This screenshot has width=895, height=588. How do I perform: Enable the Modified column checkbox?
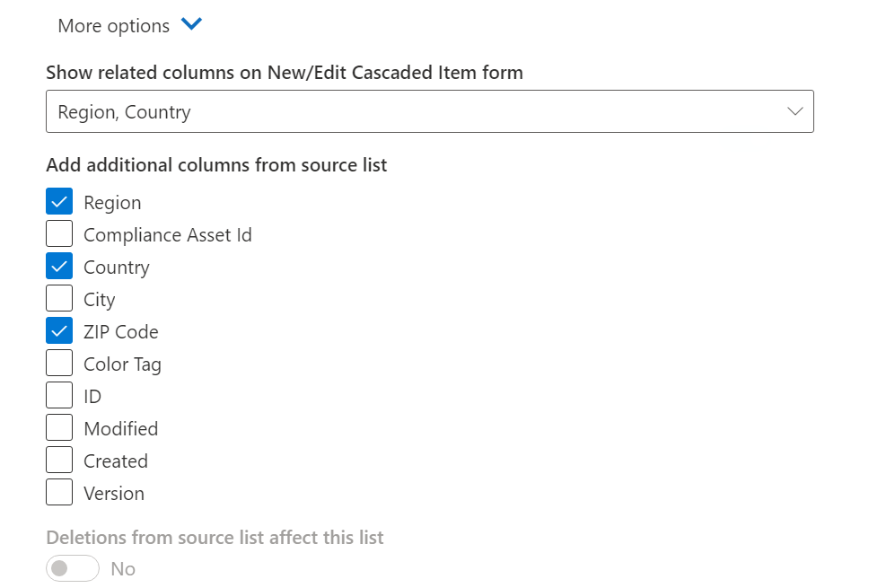(59, 428)
